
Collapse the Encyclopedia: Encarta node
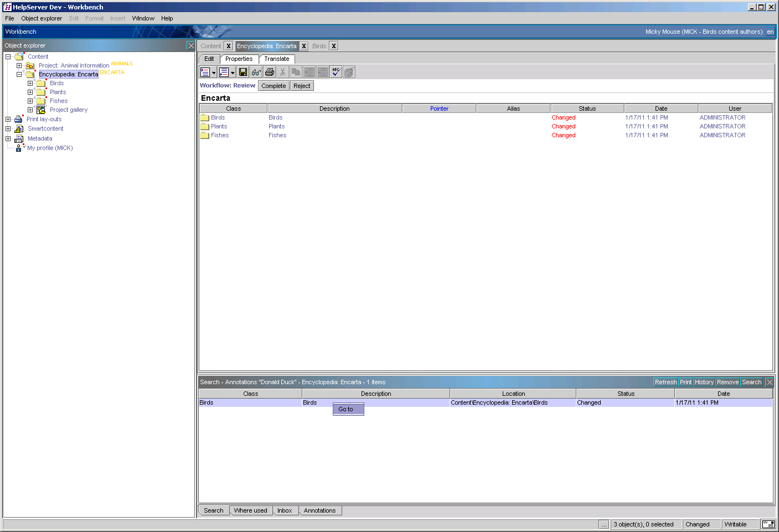pyautogui.click(x=19, y=74)
